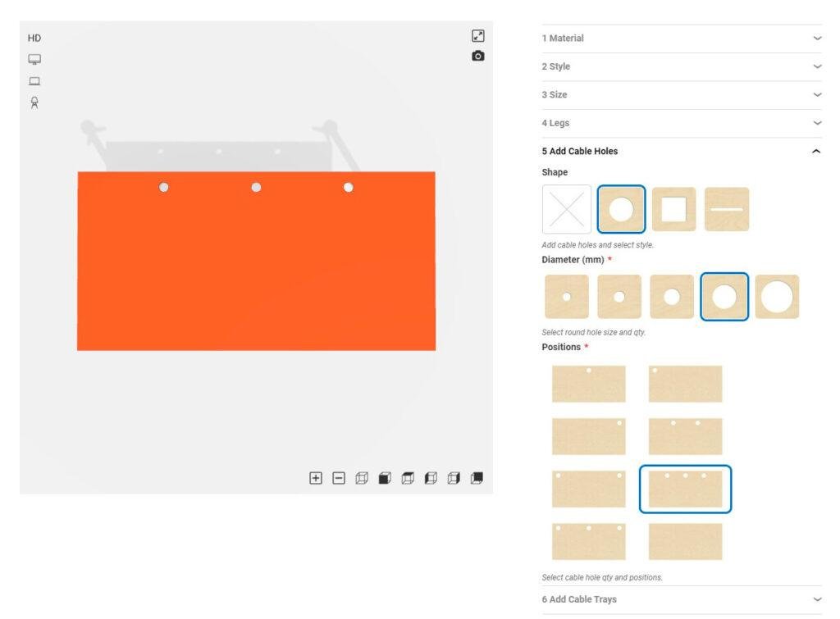
Task: Click 'Select round hole size and qty.' hint
Action: click(x=594, y=332)
